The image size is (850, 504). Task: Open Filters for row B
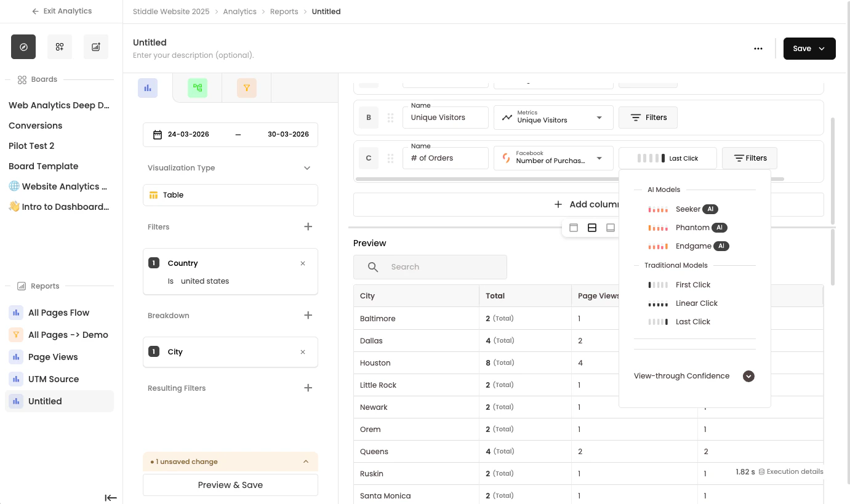[648, 118]
